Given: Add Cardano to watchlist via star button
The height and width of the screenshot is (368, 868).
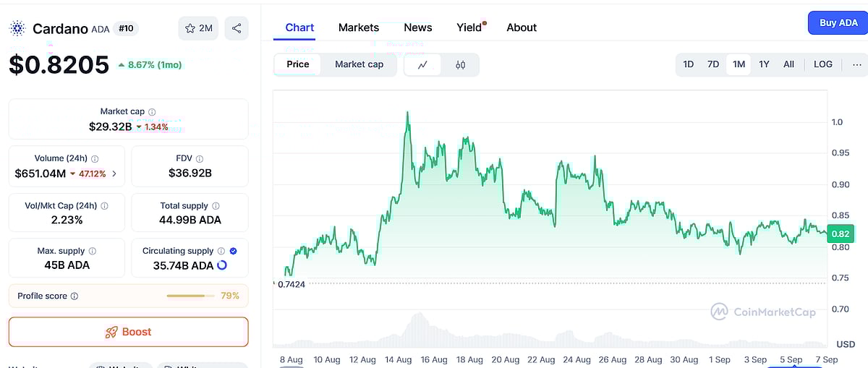Looking at the screenshot, I should click(x=198, y=28).
